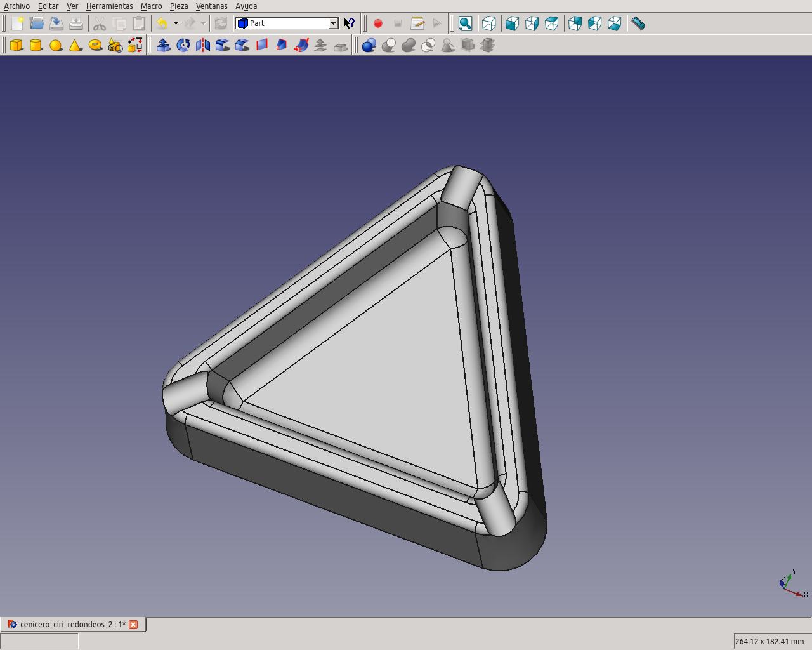Apply Cut to two shapes
The image size is (812, 650).
point(389,45)
